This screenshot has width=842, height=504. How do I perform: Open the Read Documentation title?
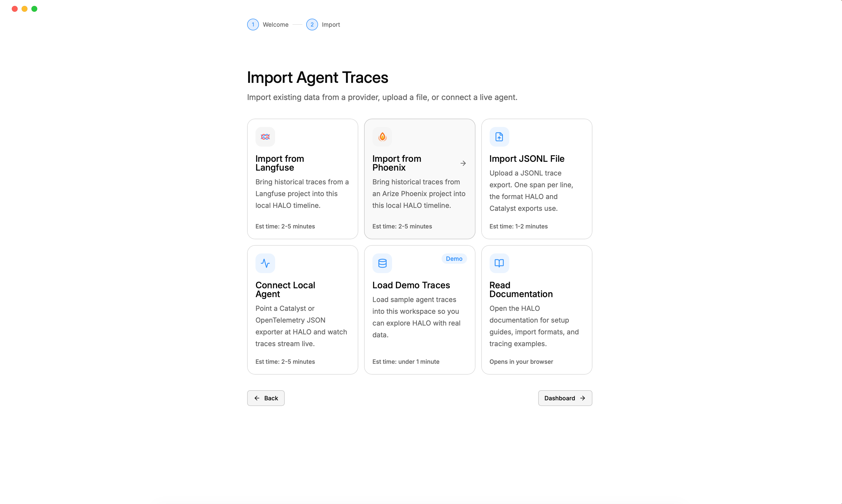(x=521, y=289)
